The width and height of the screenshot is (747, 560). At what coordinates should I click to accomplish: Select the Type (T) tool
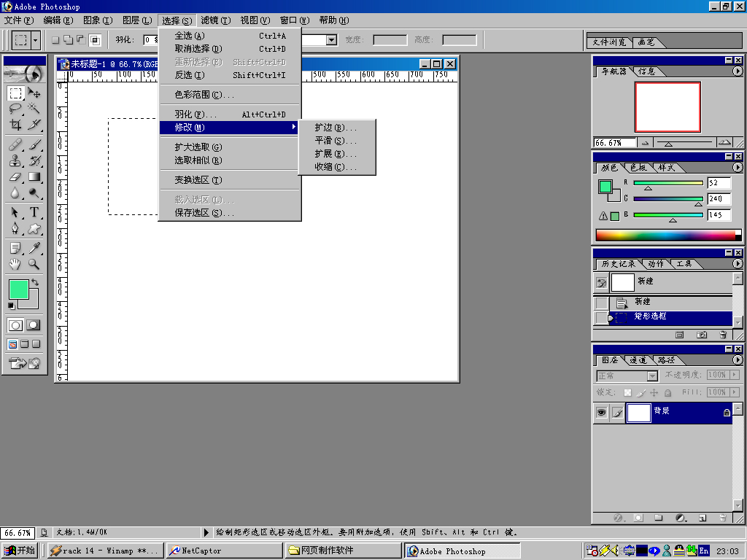[x=34, y=212]
